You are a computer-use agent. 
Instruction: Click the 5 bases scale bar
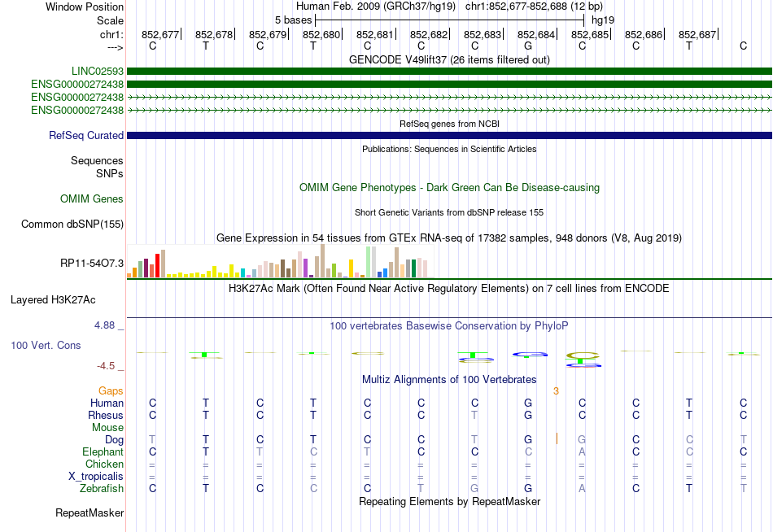[x=450, y=20]
